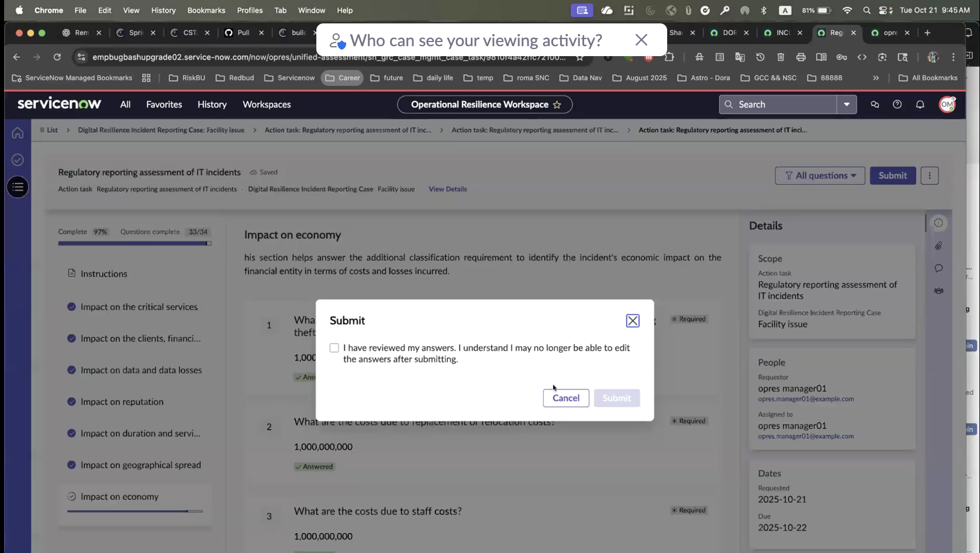Favorite the Operational Resilience Workspace star
The width and height of the screenshot is (980, 553).
[x=557, y=105]
